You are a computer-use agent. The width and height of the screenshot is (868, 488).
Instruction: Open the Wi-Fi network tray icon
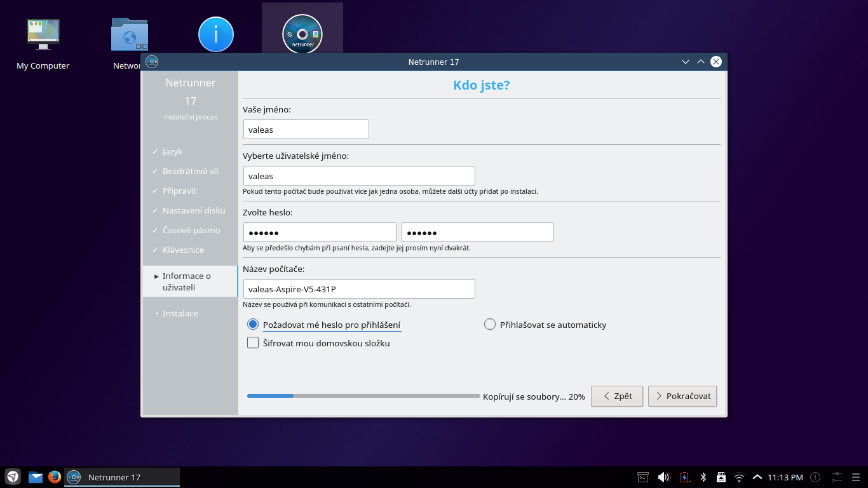pos(739,477)
